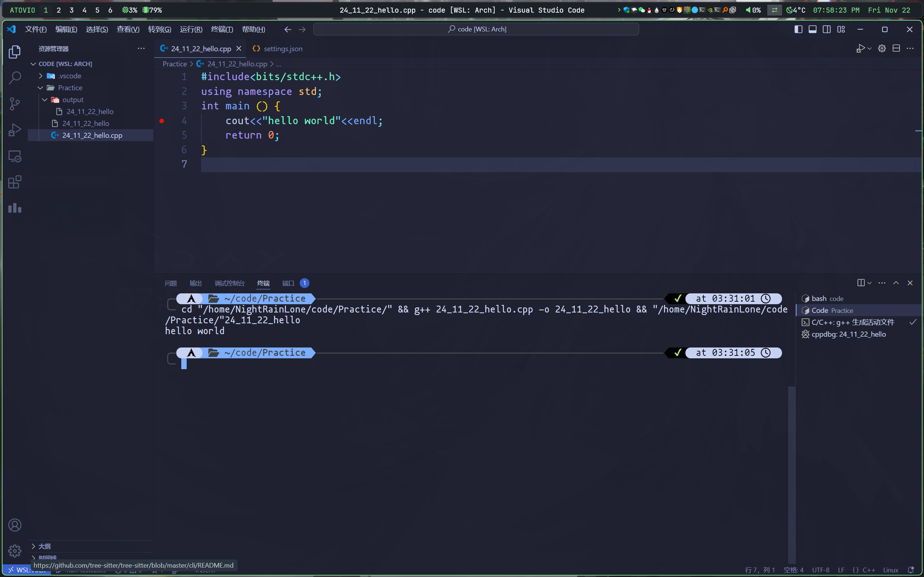Switch to the settings.json tab
The image size is (924, 577).
283,49
